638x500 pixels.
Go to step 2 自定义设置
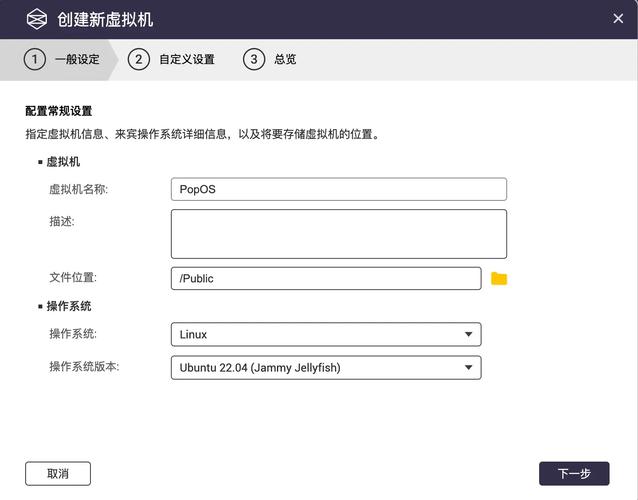[x=171, y=59]
